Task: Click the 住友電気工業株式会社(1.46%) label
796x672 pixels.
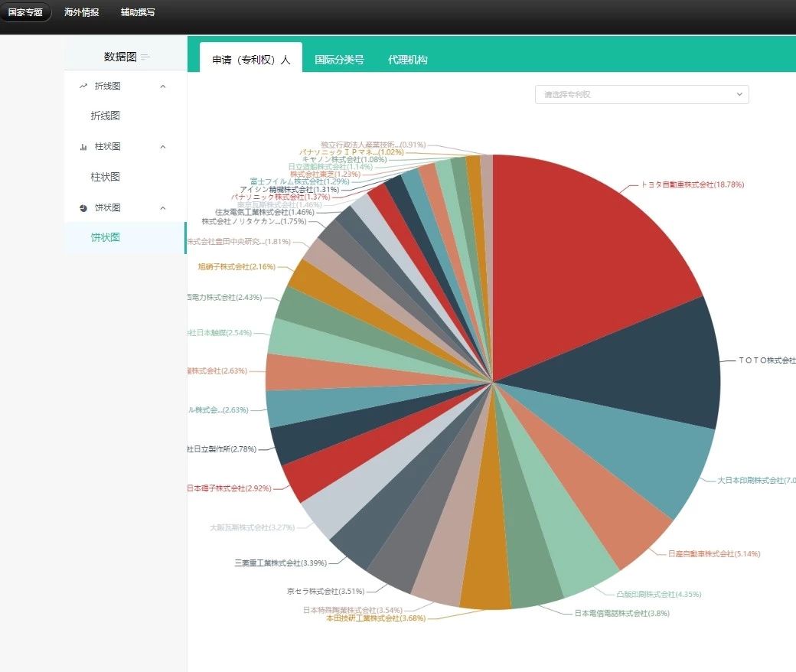Action: [265, 212]
